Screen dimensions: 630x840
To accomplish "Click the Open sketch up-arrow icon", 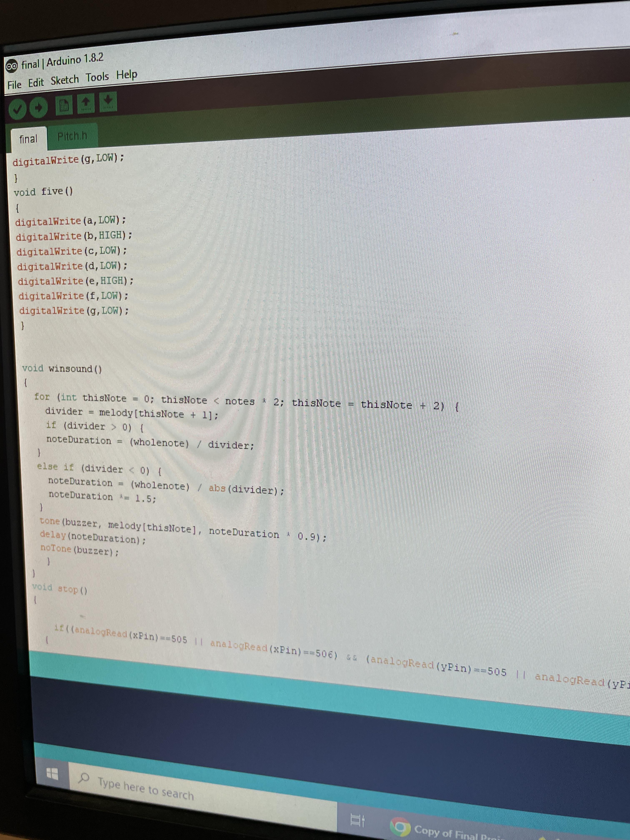I will (x=86, y=103).
